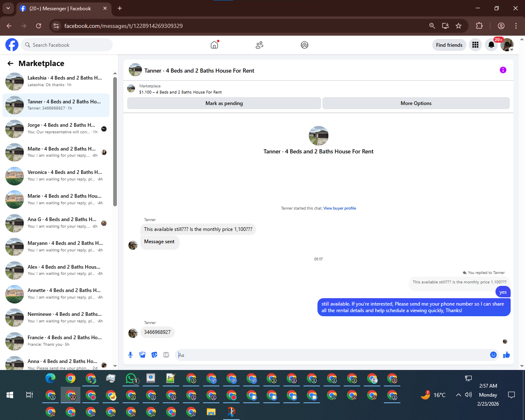This screenshot has height=420, width=525.
Task: Open the site information icon in address bar
Action: (x=57, y=26)
